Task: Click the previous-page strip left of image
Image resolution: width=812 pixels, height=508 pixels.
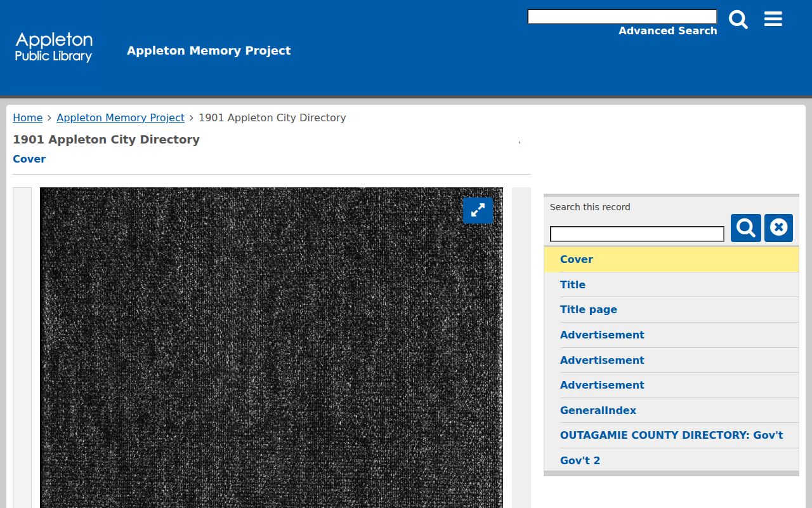Action: (x=22, y=347)
